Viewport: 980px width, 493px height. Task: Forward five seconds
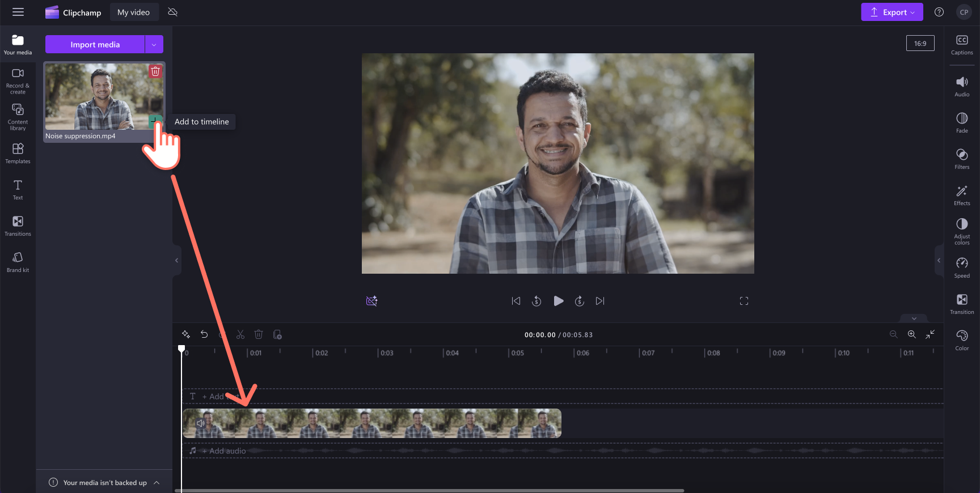coord(579,301)
